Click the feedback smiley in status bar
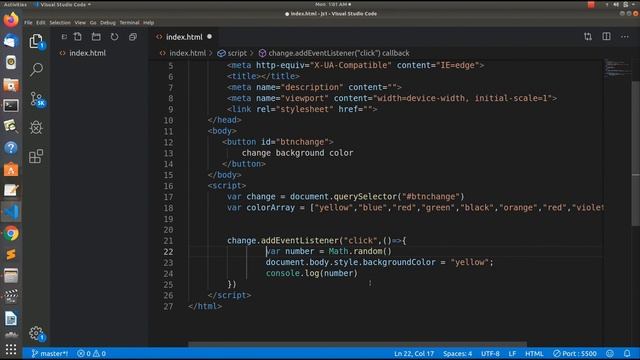This screenshot has width=640, height=360. coord(610,353)
